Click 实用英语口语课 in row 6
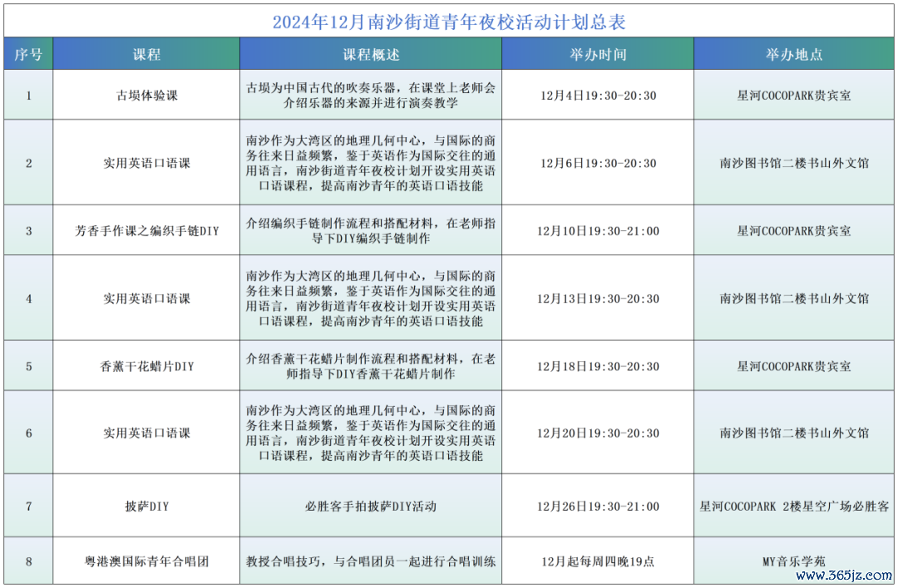Image resolution: width=898 pixels, height=588 pixels. [146, 432]
